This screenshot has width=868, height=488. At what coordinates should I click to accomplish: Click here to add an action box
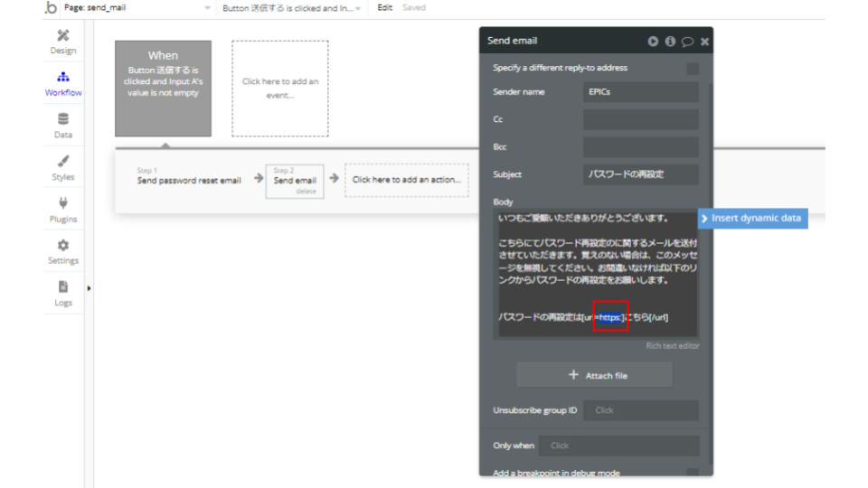(407, 180)
